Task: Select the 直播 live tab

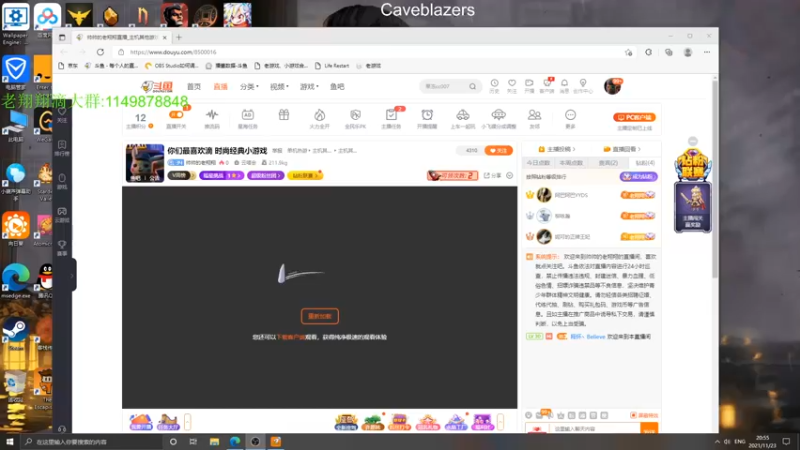Action: tap(220, 87)
